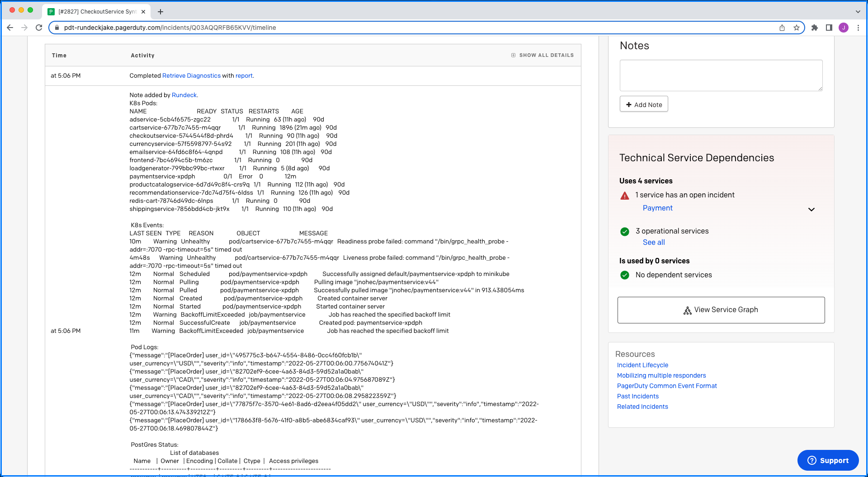
Task: Select the PagerDuty incident browser tab
Action: coord(97,12)
